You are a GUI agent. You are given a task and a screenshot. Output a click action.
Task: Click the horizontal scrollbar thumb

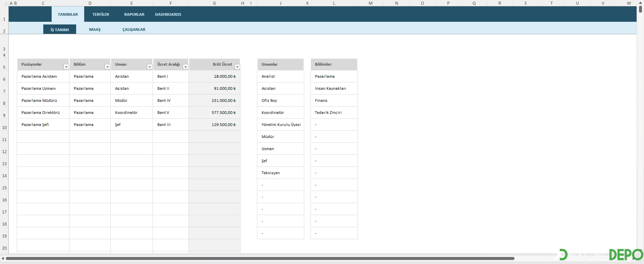(260, 258)
